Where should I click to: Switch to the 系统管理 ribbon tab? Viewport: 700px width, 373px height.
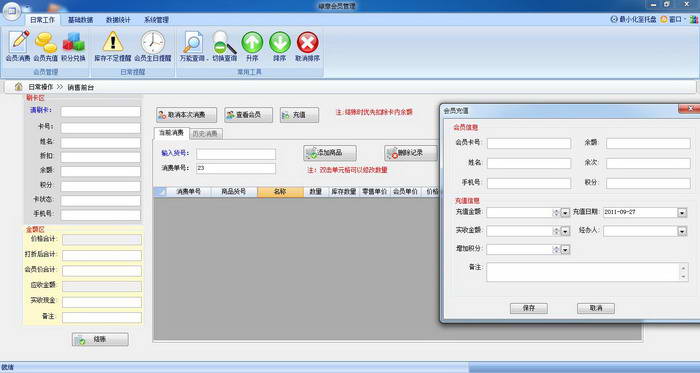(x=156, y=20)
